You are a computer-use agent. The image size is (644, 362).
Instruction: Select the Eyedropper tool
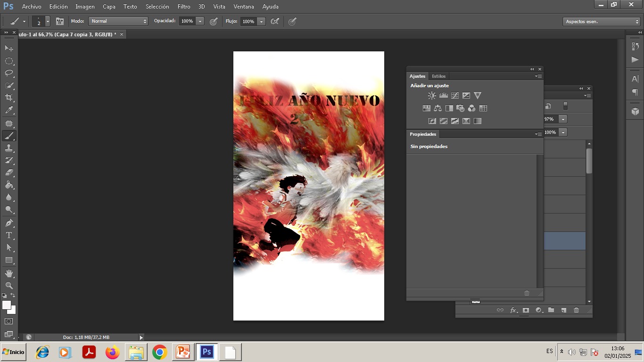pyautogui.click(x=9, y=110)
